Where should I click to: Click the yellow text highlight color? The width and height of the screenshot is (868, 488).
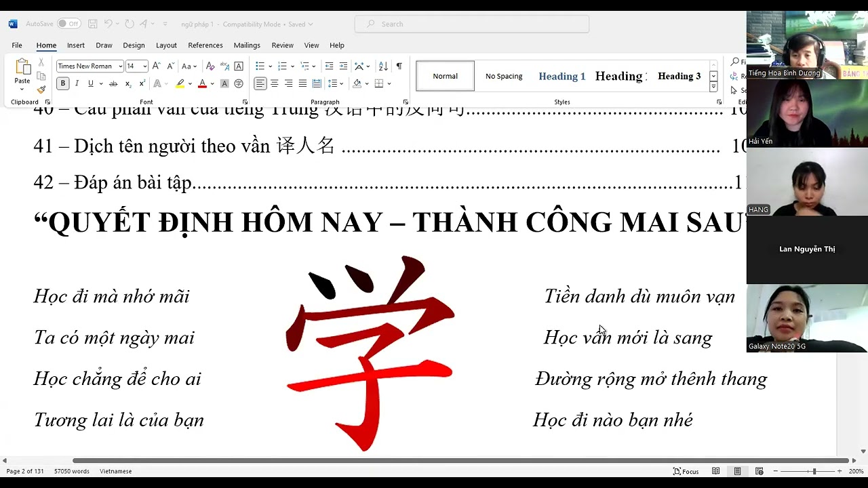180,83
